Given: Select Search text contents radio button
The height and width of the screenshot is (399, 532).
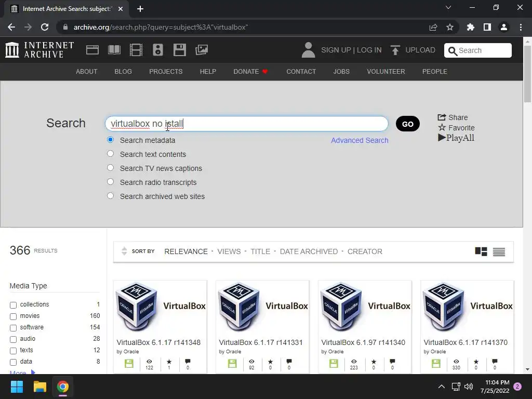Looking at the screenshot, I should point(110,154).
